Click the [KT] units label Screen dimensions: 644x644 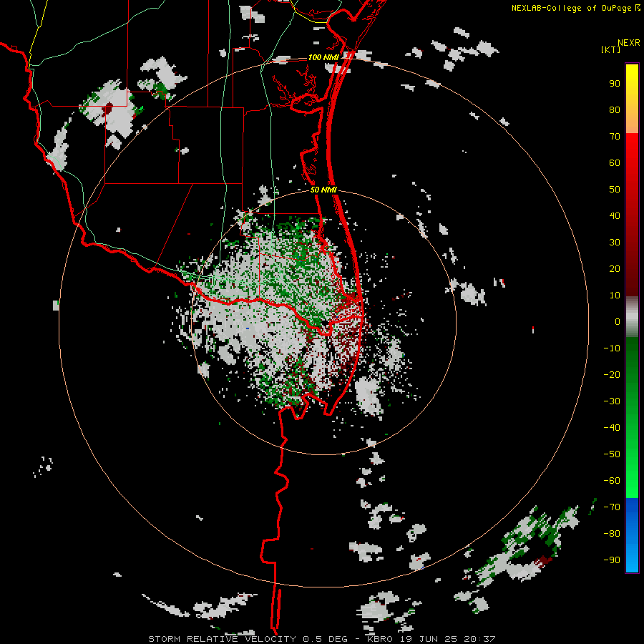[611, 49]
